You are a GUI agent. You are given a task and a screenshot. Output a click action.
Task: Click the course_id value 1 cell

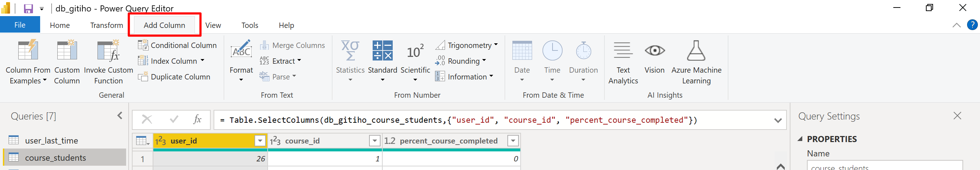click(x=325, y=159)
